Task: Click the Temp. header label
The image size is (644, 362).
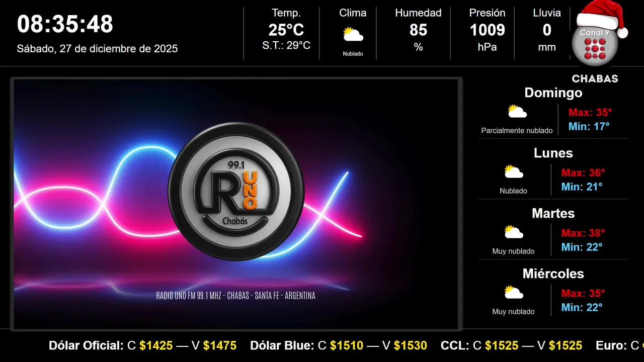Action: 286,13
